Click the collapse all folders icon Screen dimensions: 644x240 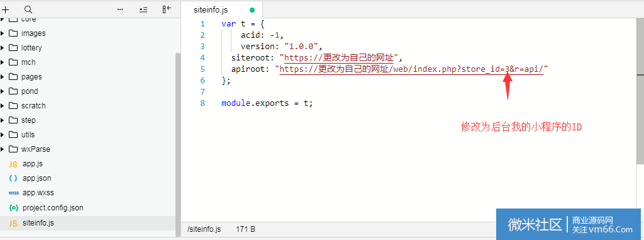coord(143,9)
